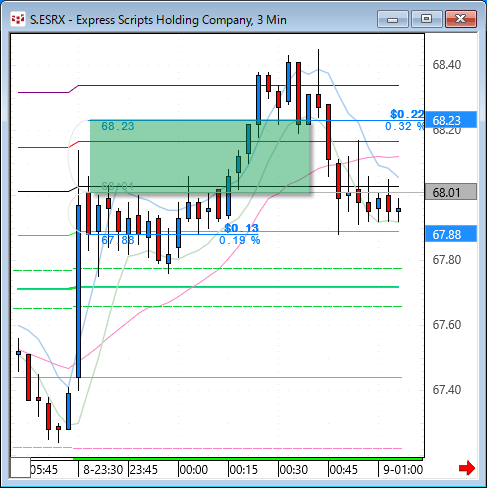The height and width of the screenshot is (488, 487).
Task: Click the chart app icon in title bar
Action: coord(18,20)
